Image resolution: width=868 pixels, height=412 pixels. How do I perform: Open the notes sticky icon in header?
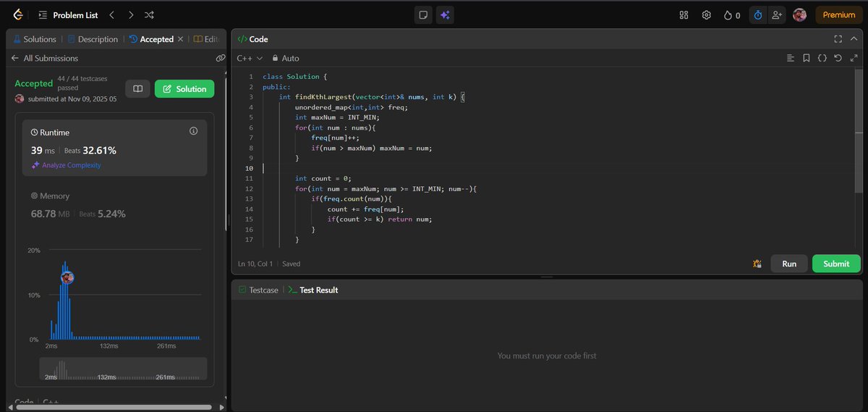click(424, 14)
